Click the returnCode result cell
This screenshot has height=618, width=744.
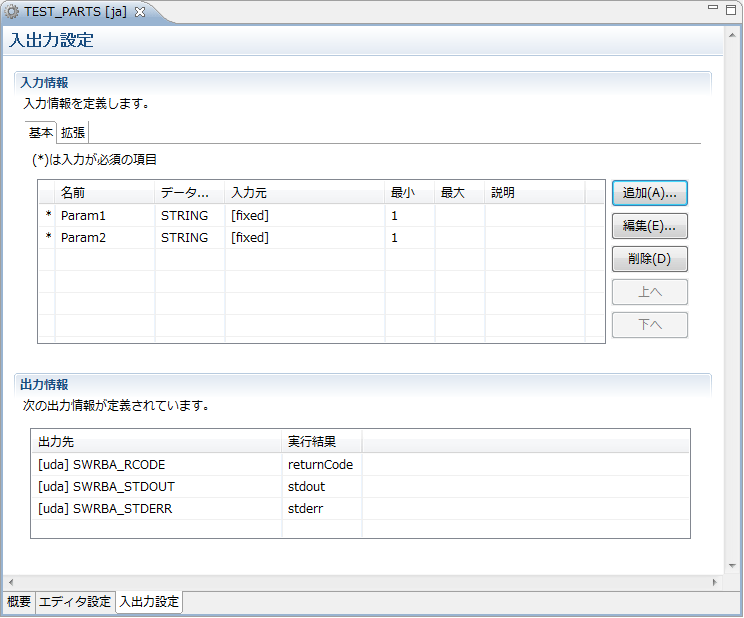coord(320,464)
